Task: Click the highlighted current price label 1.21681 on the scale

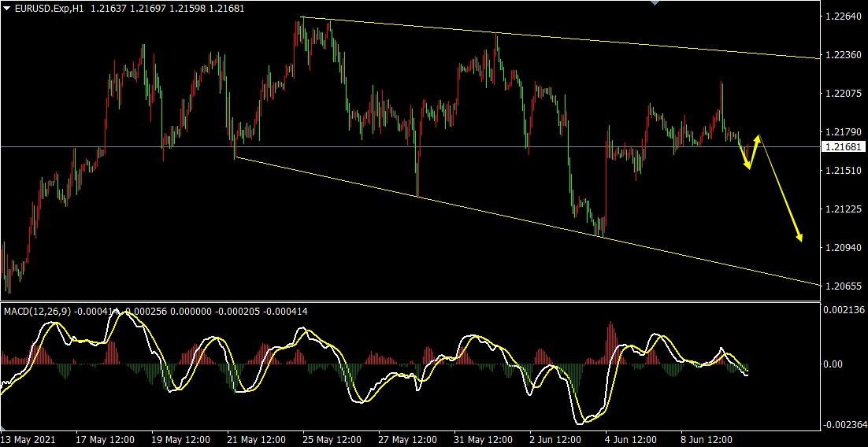Action: coord(843,146)
